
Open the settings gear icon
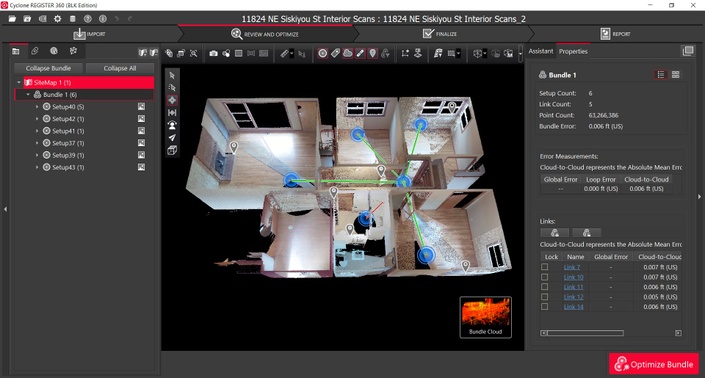58,19
